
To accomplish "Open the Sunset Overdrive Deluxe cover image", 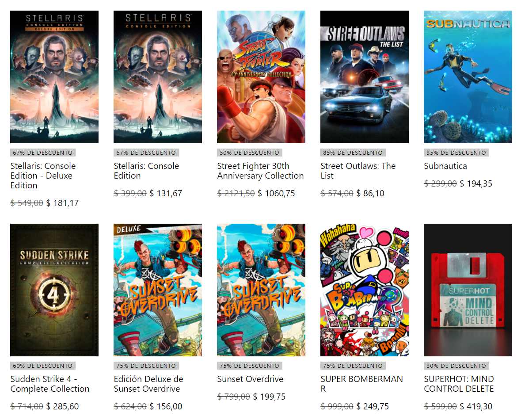I will 157,290.
